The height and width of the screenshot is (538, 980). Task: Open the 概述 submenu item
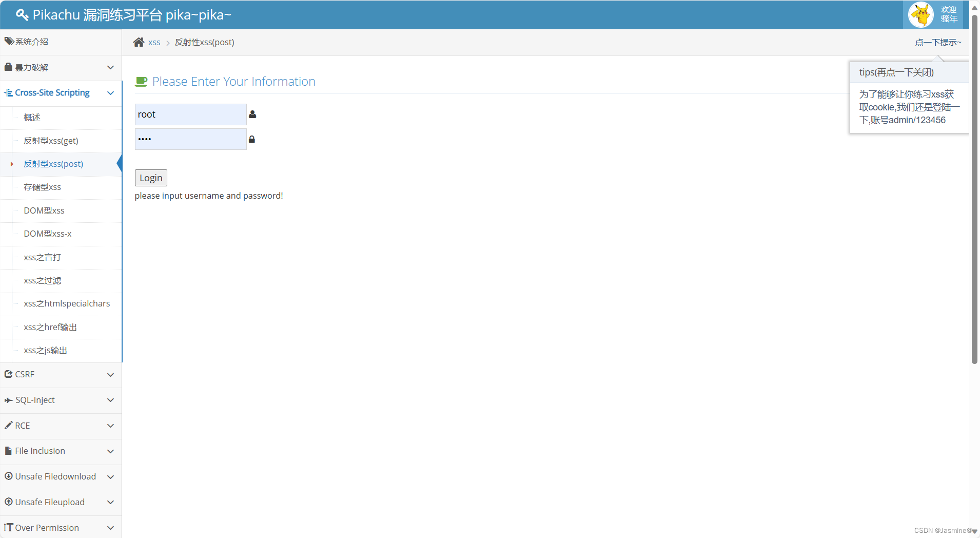(32, 117)
